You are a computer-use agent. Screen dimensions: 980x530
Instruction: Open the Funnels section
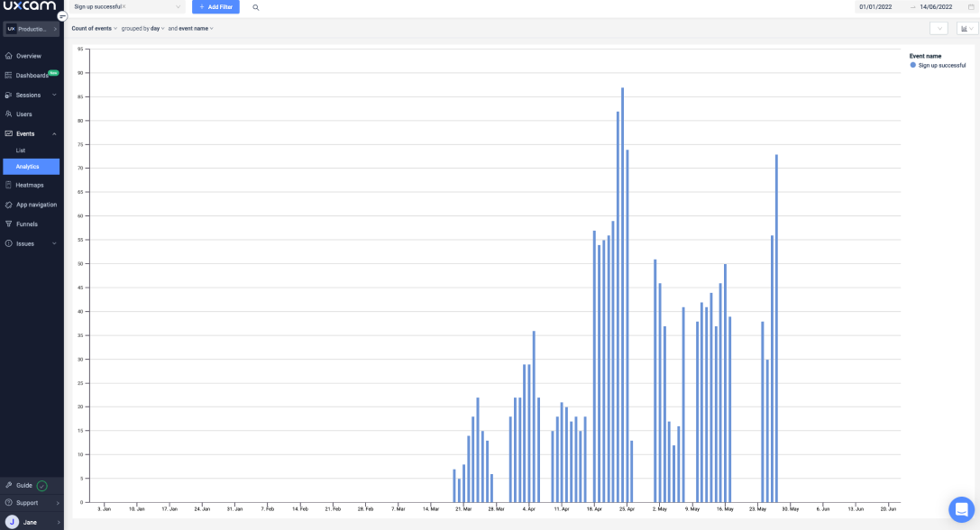27,224
